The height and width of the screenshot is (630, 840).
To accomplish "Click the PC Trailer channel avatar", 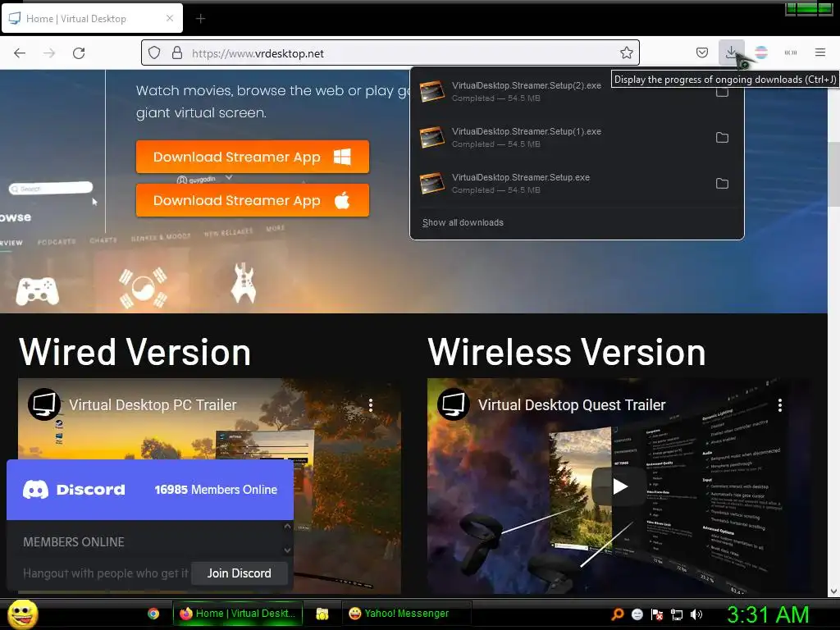I will tap(44, 404).
